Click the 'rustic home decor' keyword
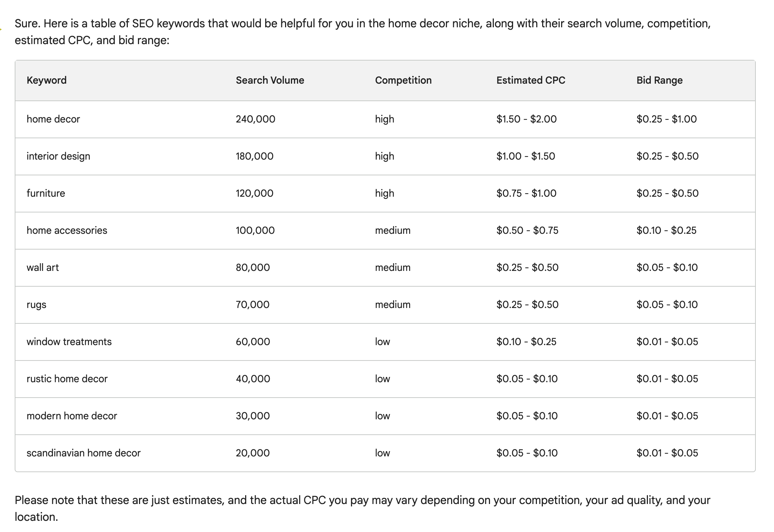 (x=67, y=379)
